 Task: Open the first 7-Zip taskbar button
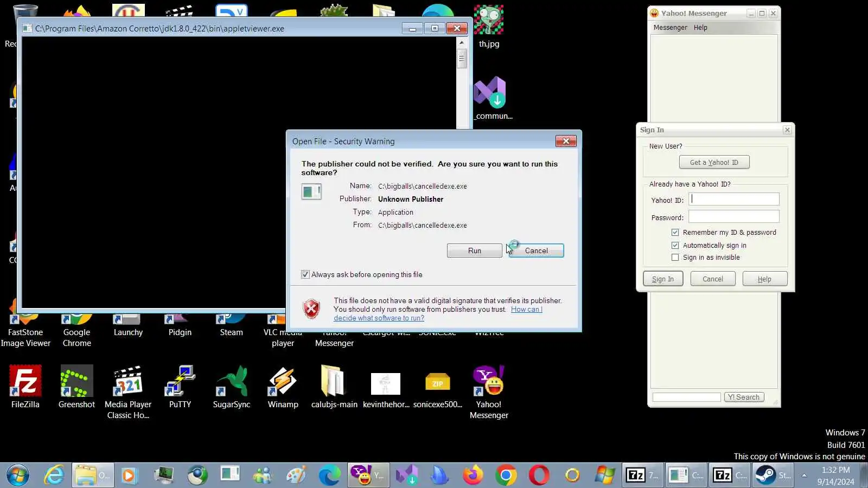click(x=642, y=476)
